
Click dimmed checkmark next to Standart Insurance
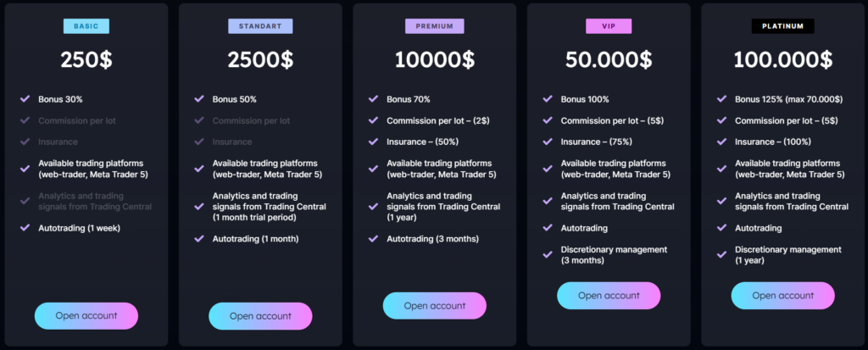coord(199,142)
